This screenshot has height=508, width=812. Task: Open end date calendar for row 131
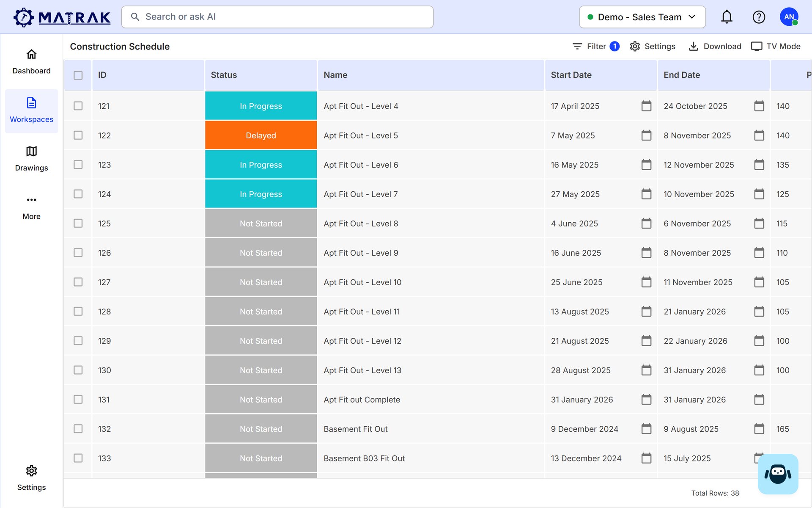759,400
